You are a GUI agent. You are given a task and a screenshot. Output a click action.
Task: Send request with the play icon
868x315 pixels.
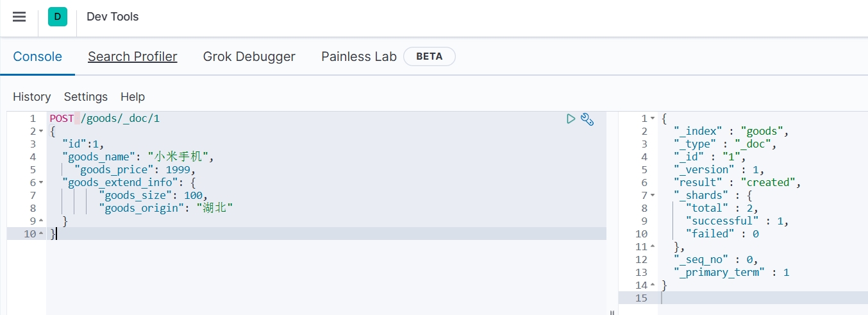[571, 119]
